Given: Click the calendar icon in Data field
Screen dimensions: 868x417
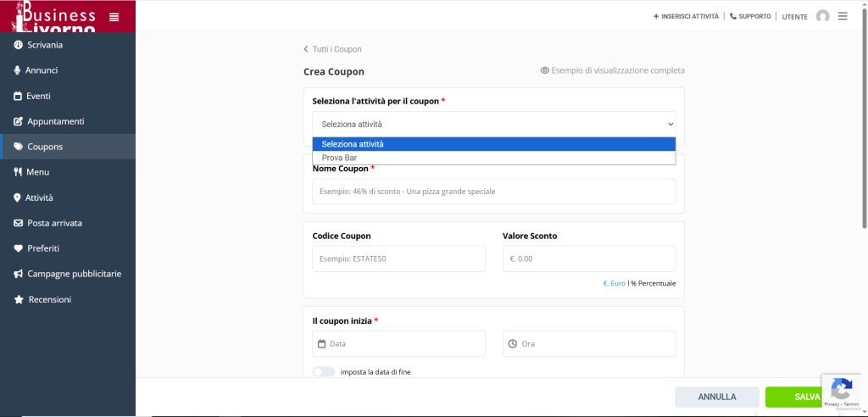Looking at the screenshot, I should pyautogui.click(x=322, y=344).
